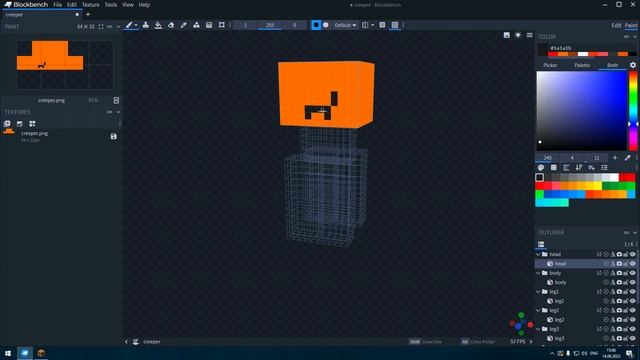Hide the head group visibility eye
Screen dimensions: 640x360
633,254
